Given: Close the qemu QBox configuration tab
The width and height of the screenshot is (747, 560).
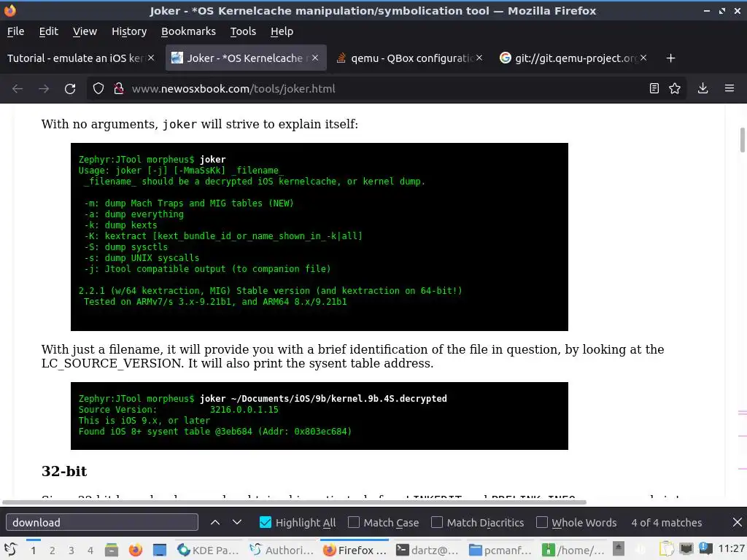Looking at the screenshot, I should (x=479, y=58).
